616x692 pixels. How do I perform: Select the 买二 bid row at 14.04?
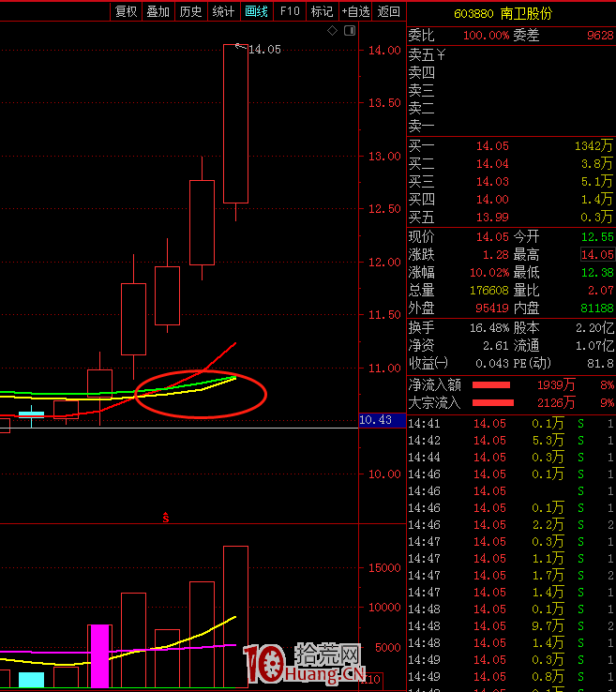[511, 164]
